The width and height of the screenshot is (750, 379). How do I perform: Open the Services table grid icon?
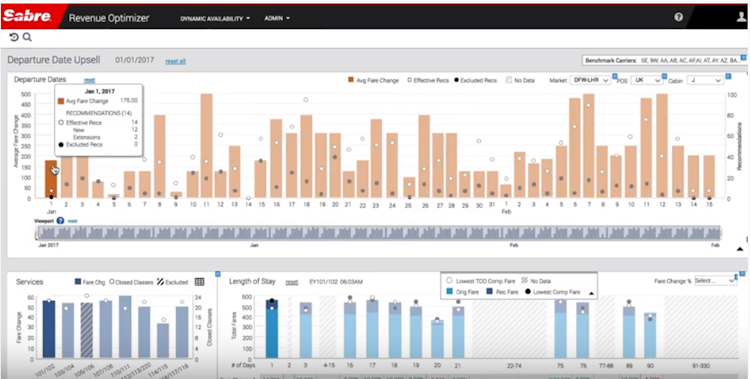tap(199, 282)
